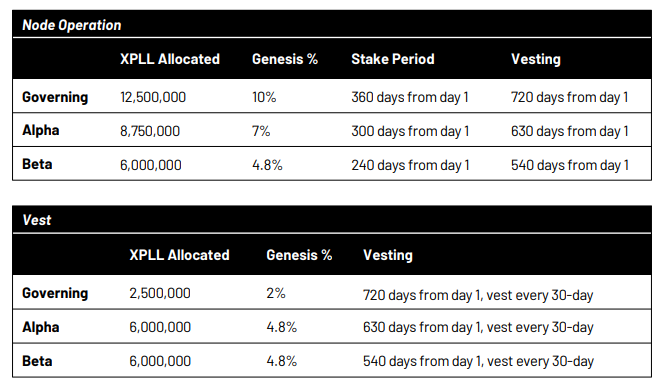The height and width of the screenshot is (388, 669).
Task: Click the 2% Genesis value
Action: click(x=276, y=293)
